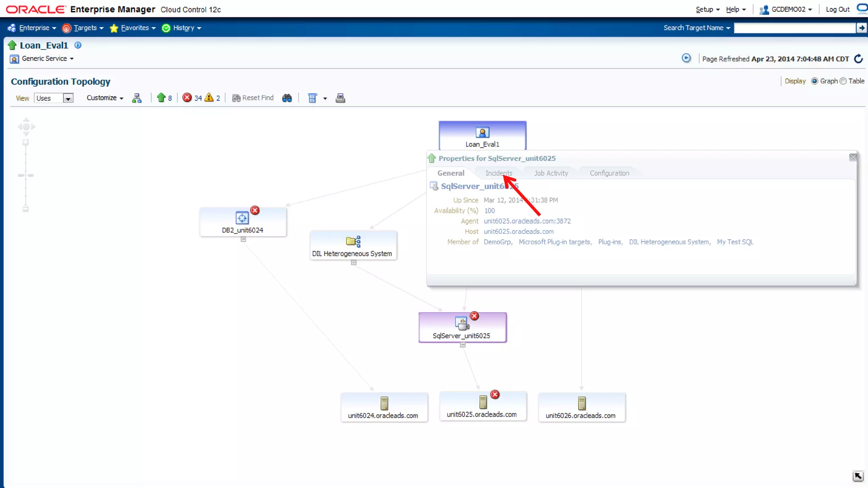Click the search go arrow button
This screenshot has width=868, height=488.
click(861, 28)
